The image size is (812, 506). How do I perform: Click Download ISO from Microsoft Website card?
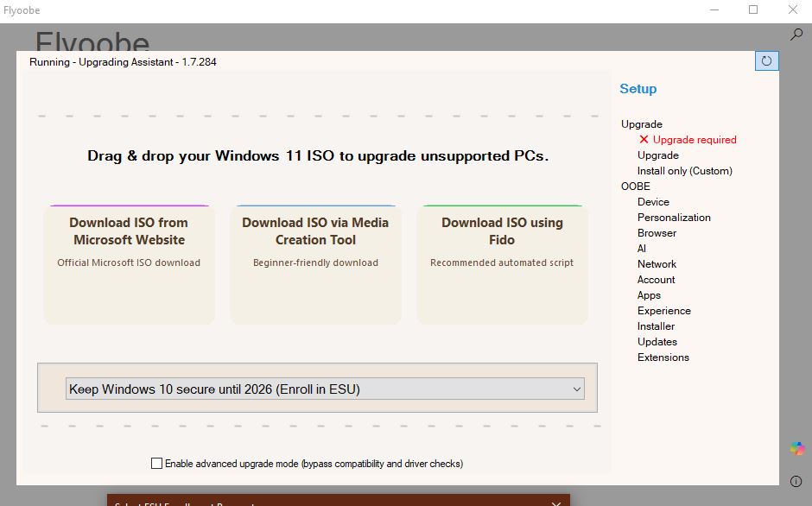tap(129, 264)
